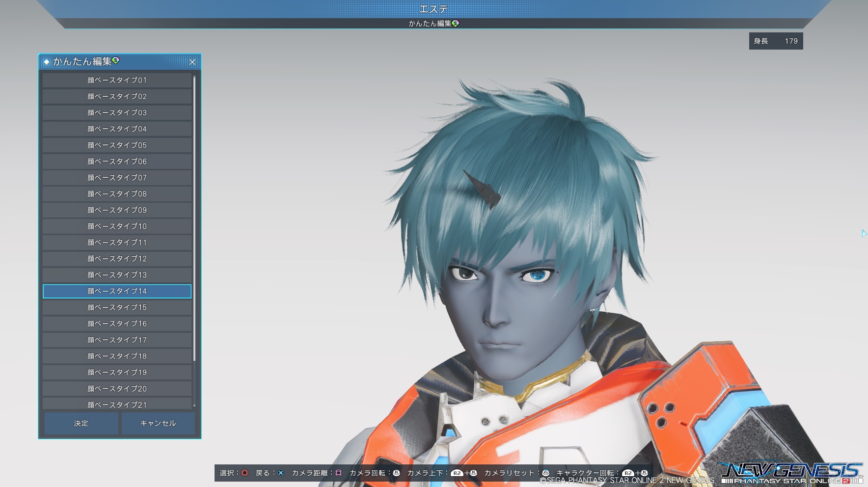Viewport: 868px width, 487px height.
Task: Choose 顔ベースタイプ05 face preset
Action: click(117, 145)
